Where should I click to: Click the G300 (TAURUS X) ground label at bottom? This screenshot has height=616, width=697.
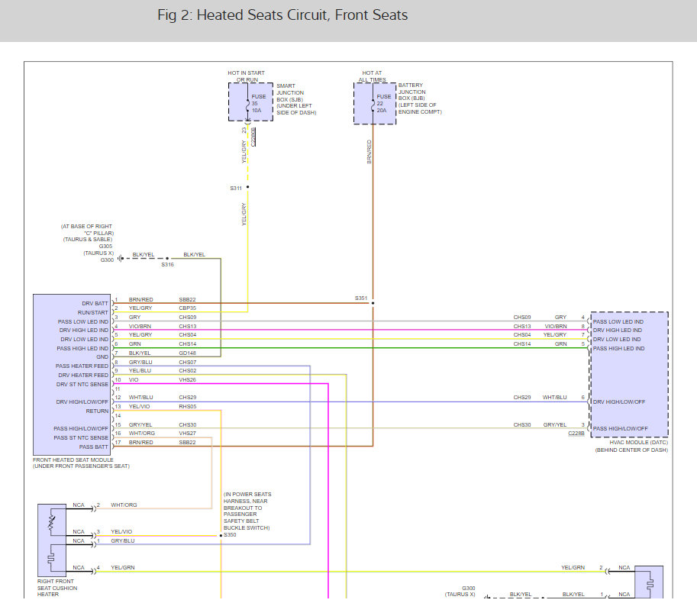460,591
